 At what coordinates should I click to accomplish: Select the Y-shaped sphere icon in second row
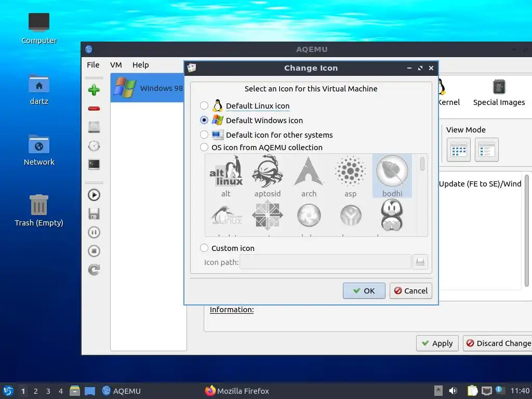[351, 215]
